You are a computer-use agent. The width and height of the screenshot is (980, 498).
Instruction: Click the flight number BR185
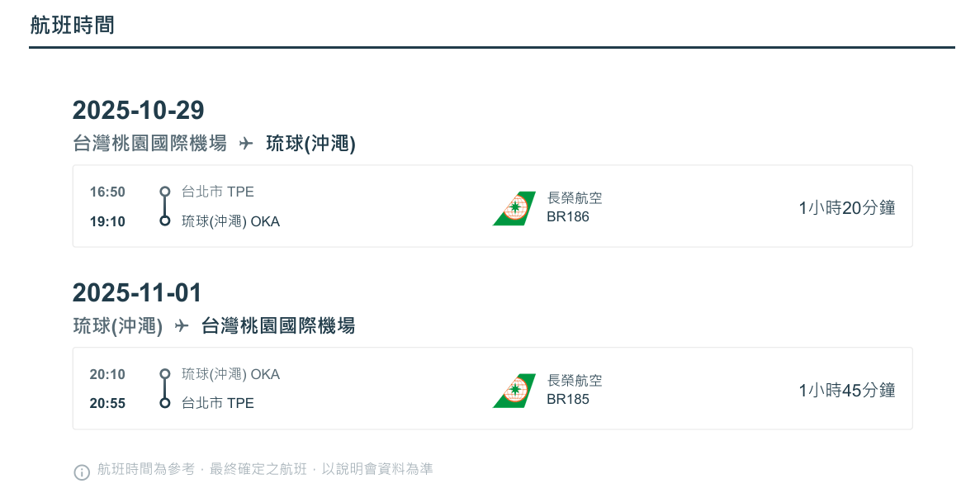tap(568, 399)
